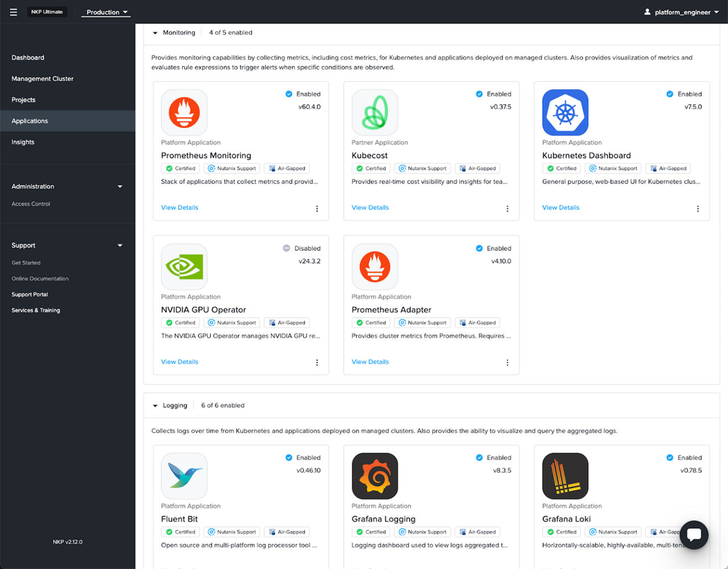
Task: Collapse the Monitoring section
Action: [155, 32]
